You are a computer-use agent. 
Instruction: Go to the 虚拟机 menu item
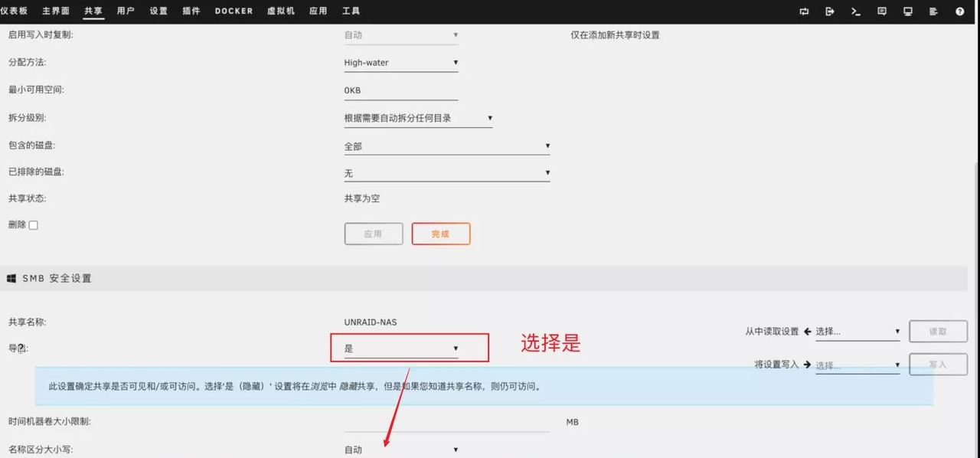point(282,11)
